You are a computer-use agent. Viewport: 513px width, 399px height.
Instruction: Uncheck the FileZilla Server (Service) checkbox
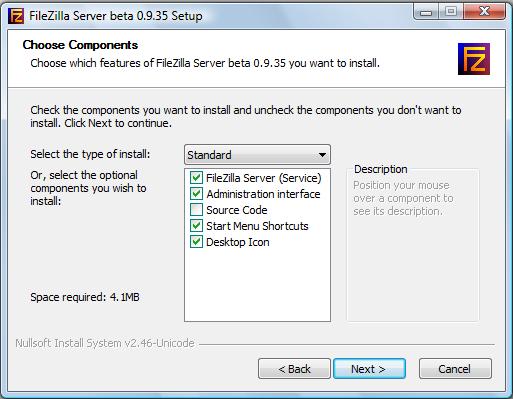[196, 178]
